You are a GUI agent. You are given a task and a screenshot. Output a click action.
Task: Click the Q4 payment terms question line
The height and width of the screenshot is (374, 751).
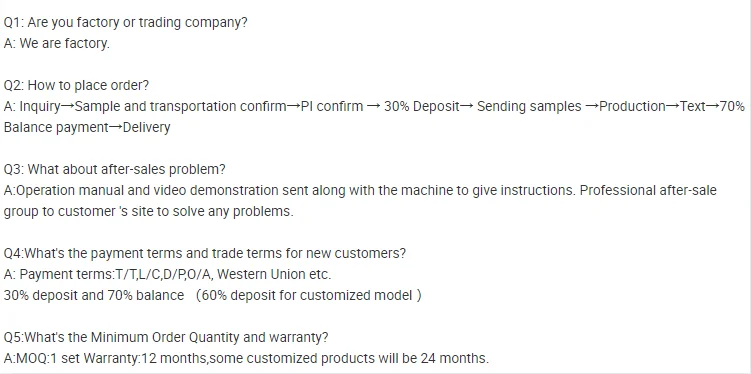(x=205, y=253)
